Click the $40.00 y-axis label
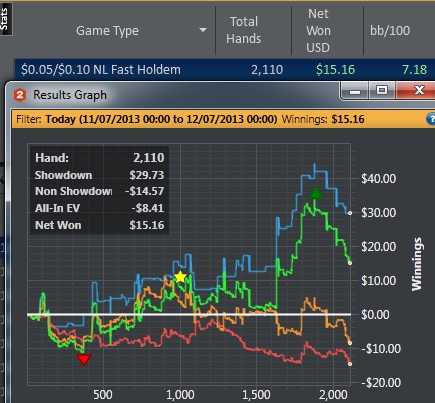Screen dimensions: 435x403 click(x=379, y=179)
